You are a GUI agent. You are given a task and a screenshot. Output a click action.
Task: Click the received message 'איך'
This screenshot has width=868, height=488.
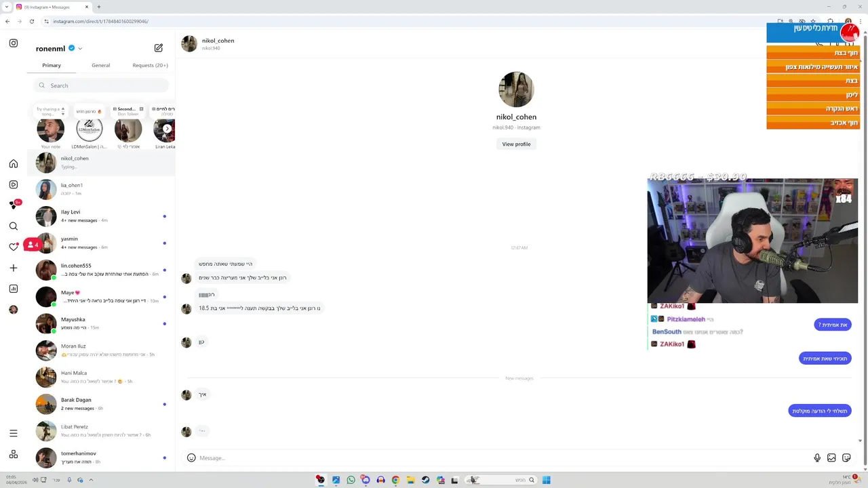coord(202,394)
